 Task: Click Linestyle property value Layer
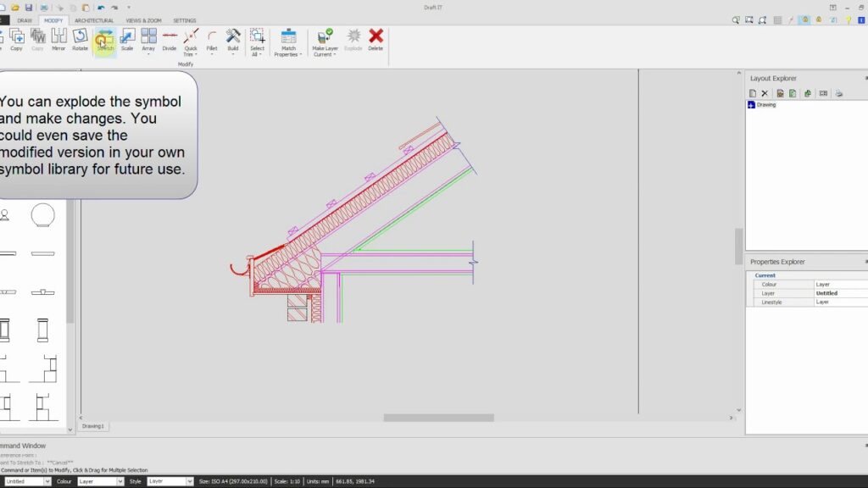(840, 302)
